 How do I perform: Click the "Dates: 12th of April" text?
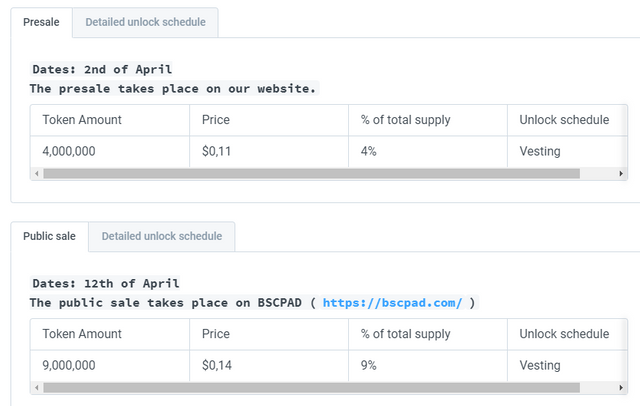click(x=105, y=284)
